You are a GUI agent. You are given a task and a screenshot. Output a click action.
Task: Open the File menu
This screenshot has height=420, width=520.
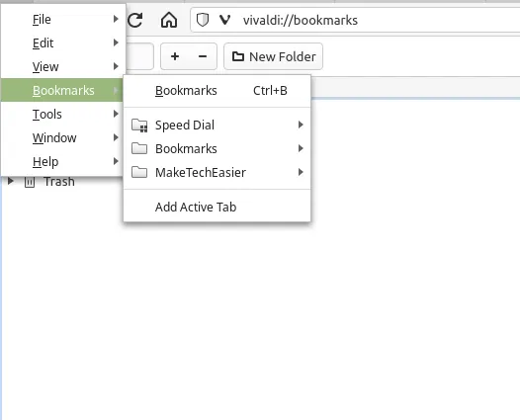(x=63, y=19)
